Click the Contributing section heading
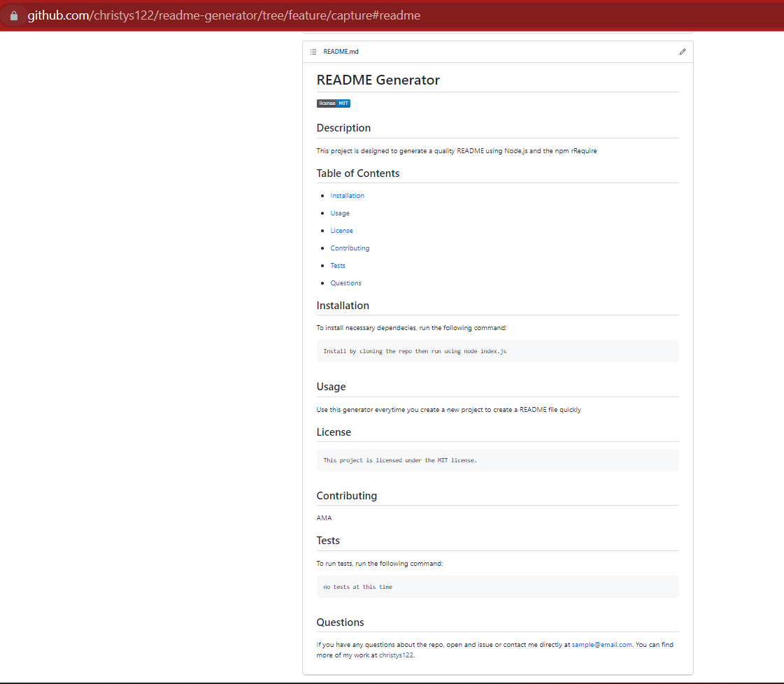This screenshot has height=684, width=784. (x=346, y=495)
